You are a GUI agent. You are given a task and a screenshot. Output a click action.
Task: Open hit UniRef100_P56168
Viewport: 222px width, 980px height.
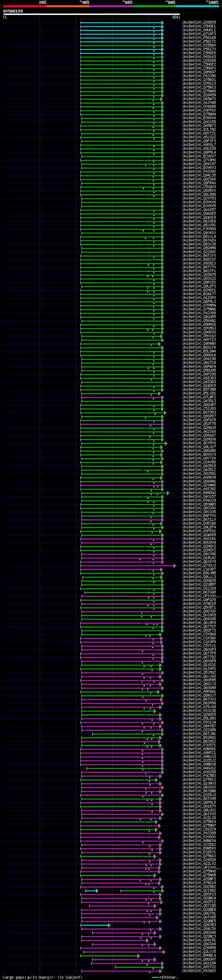coord(199,38)
